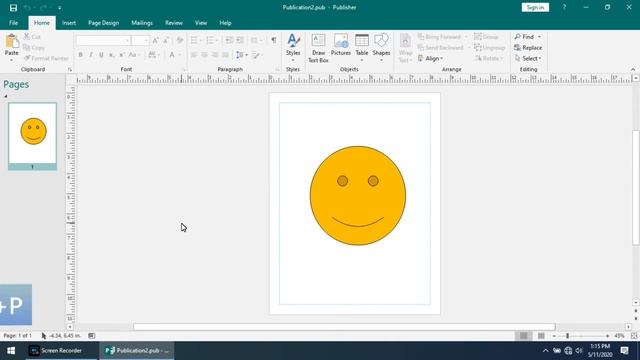
Task: Click Send Backward icon
Action: (421, 48)
